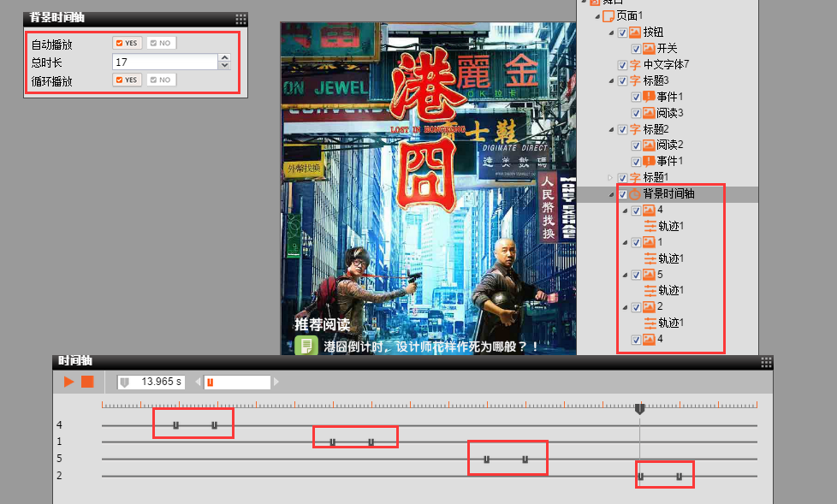Set 循环播放 to NO
The image size is (837, 504).
click(161, 80)
